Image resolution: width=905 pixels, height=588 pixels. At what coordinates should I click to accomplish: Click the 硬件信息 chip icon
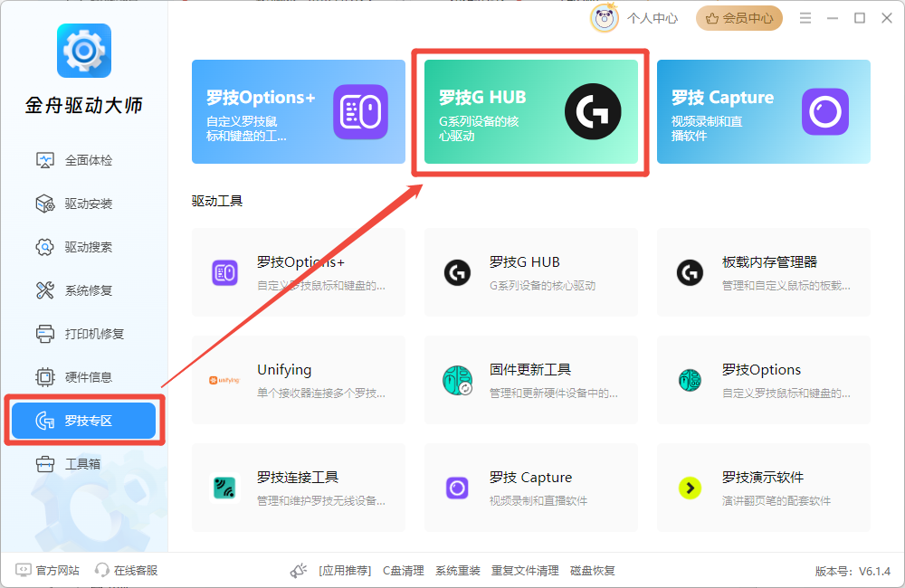point(45,377)
